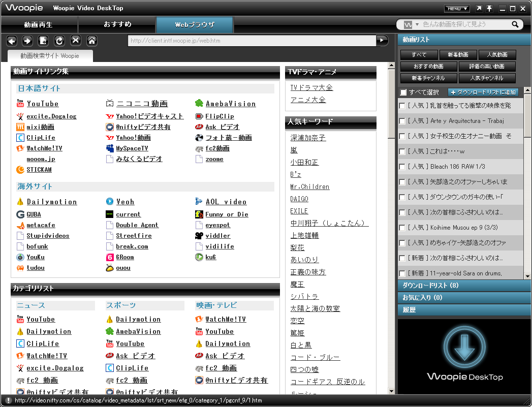The width and height of the screenshot is (532, 407).
Task: Click the diagonal arrow icon in title bar
Action: [x=479, y=9]
